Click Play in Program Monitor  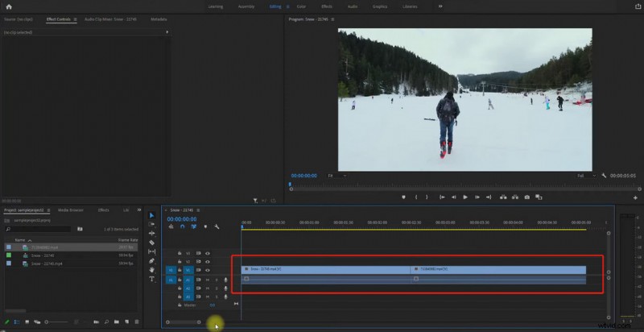point(465,197)
